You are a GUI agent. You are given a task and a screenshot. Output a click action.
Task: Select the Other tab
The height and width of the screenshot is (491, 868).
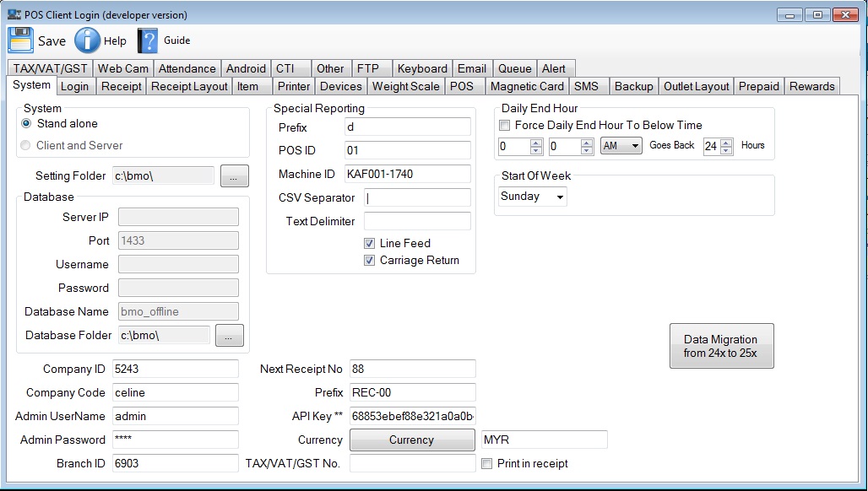click(330, 68)
